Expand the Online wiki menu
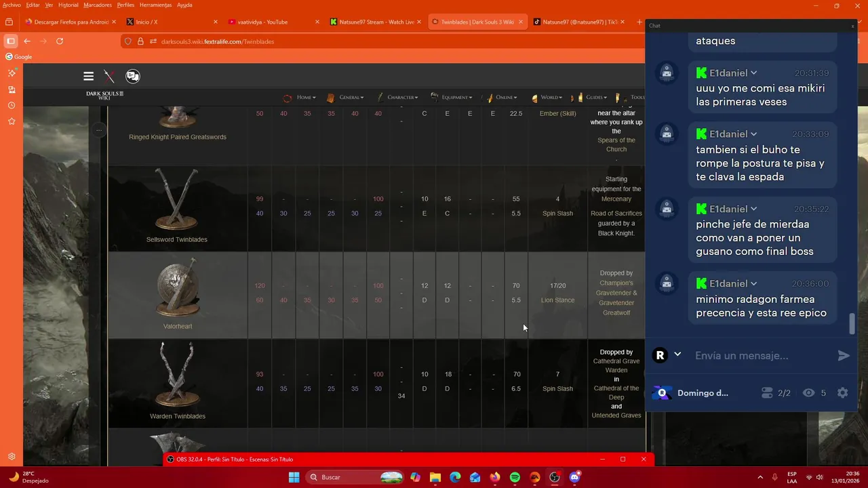 click(506, 98)
